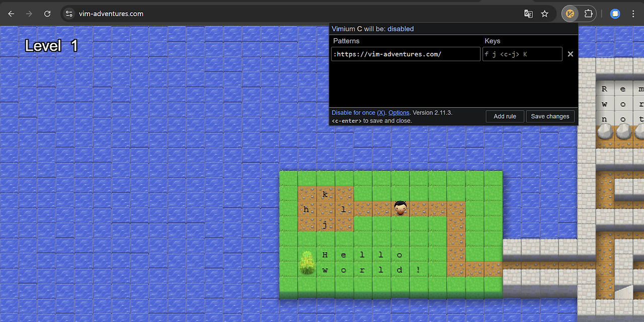
Task: Open the Vimium C Options link
Action: (399, 113)
